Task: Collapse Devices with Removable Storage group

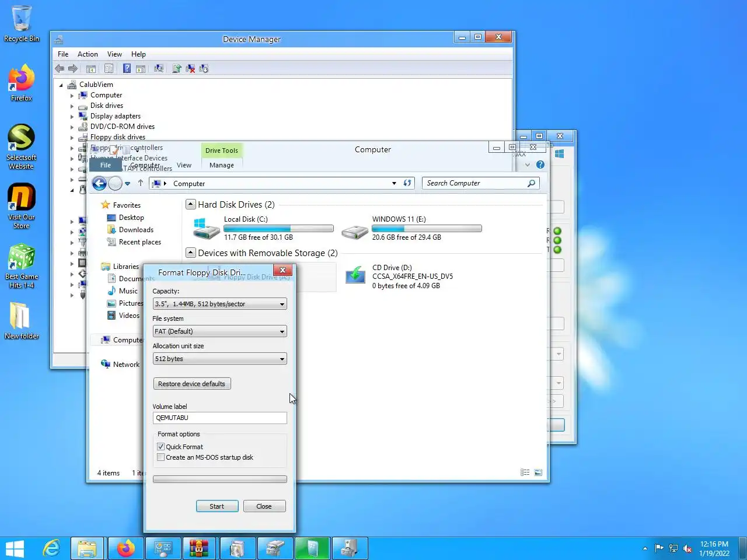Action: tap(190, 253)
